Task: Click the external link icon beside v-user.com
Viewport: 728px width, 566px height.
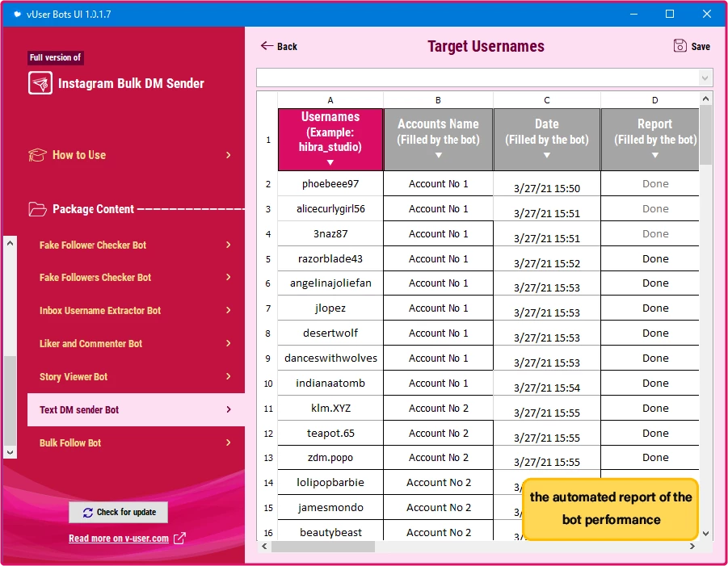Action: click(x=179, y=539)
